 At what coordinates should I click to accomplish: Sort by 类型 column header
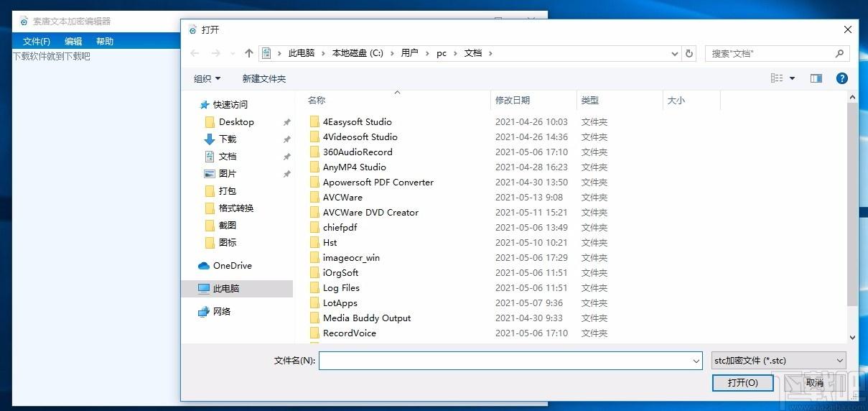coord(590,101)
